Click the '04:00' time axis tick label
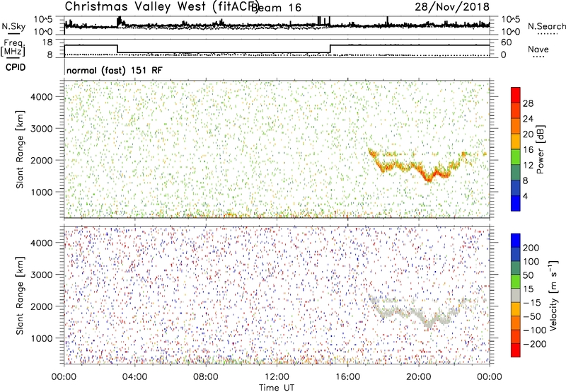The width and height of the screenshot is (566, 392). [134, 377]
